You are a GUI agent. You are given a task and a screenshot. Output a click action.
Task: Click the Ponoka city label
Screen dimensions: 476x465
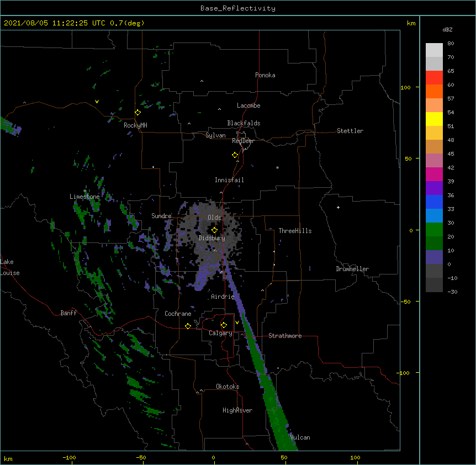(265, 75)
